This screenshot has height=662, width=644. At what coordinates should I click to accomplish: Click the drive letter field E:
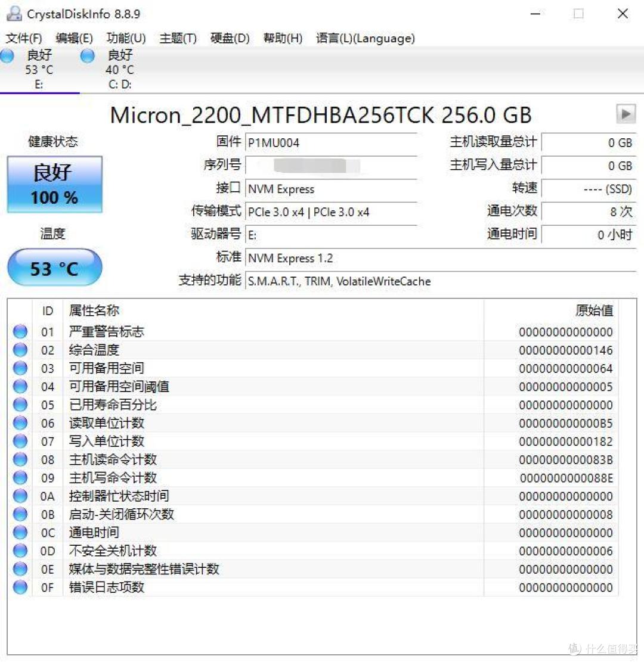[332, 235]
